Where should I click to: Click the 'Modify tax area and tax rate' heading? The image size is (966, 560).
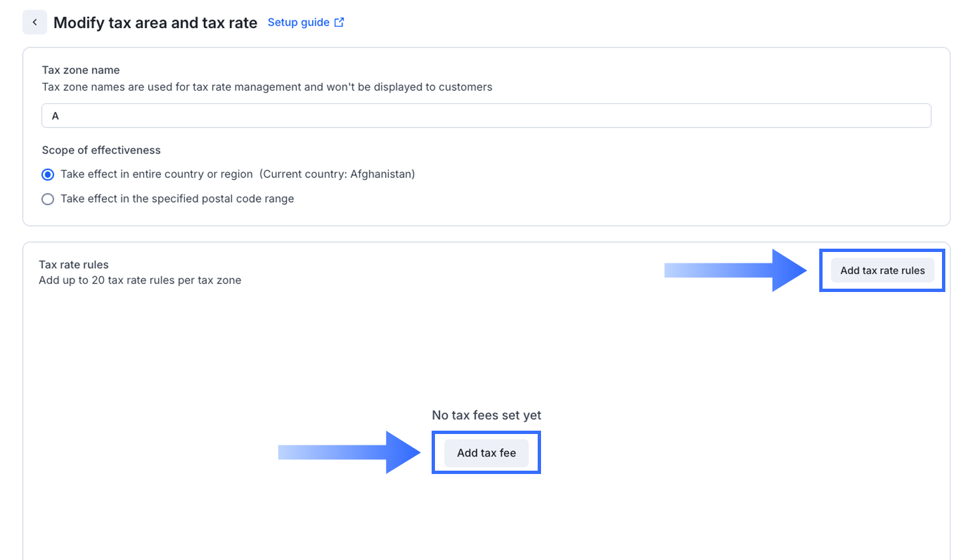click(x=155, y=23)
